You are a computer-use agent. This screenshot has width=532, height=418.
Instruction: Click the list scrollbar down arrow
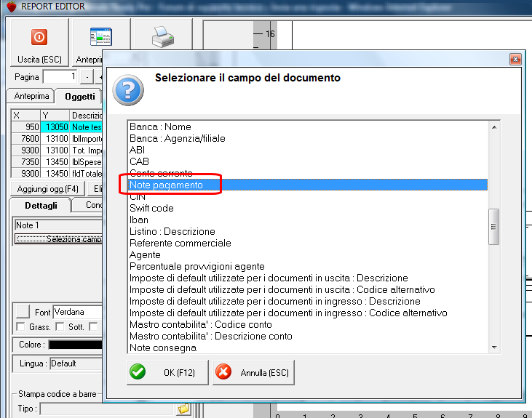click(494, 347)
